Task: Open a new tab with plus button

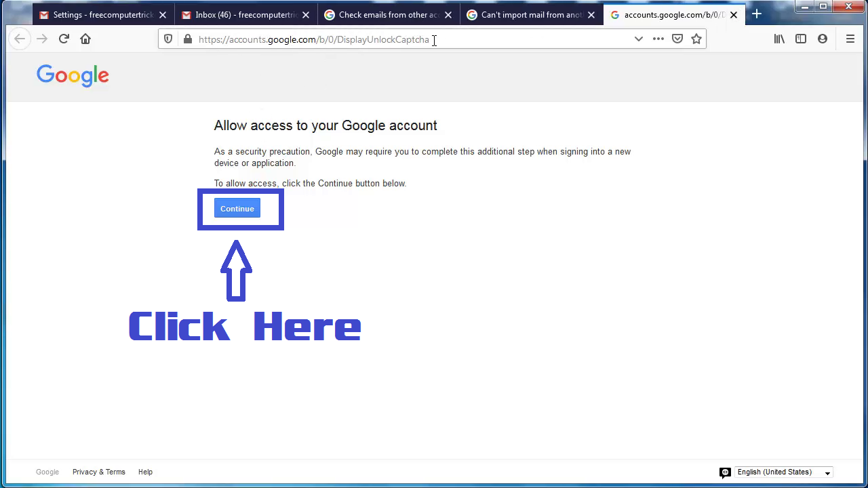Action: point(757,14)
